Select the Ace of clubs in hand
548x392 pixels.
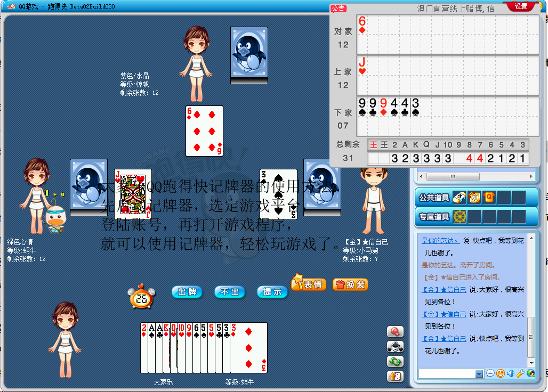click(x=159, y=348)
